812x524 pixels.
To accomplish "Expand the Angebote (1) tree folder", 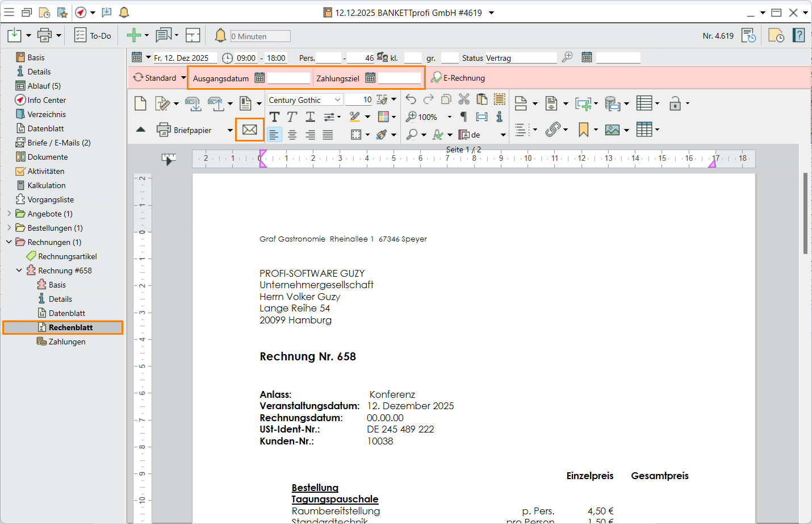I will pyautogui.click(x=9, y=214).
